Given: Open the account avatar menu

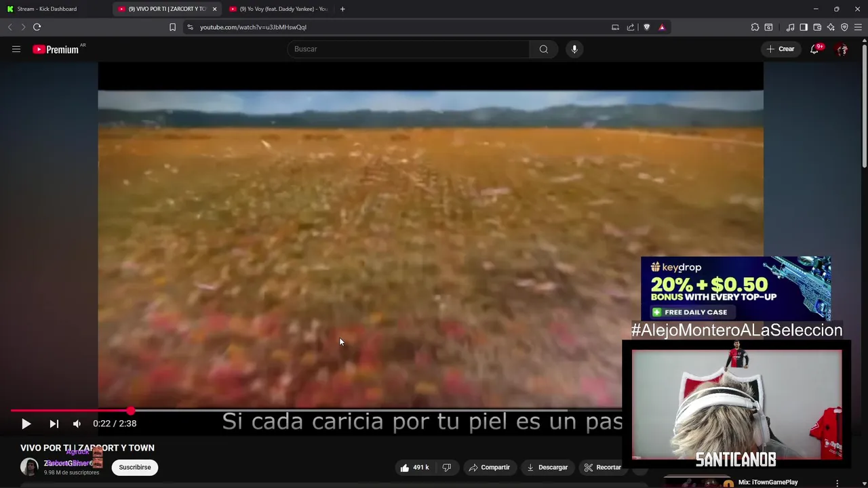Looking at the screenshot, I should point(842,49).
